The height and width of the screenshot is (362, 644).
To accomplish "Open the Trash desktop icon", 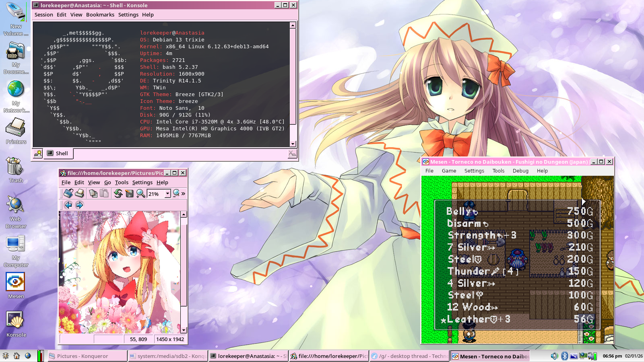I will tap(16, 170).
